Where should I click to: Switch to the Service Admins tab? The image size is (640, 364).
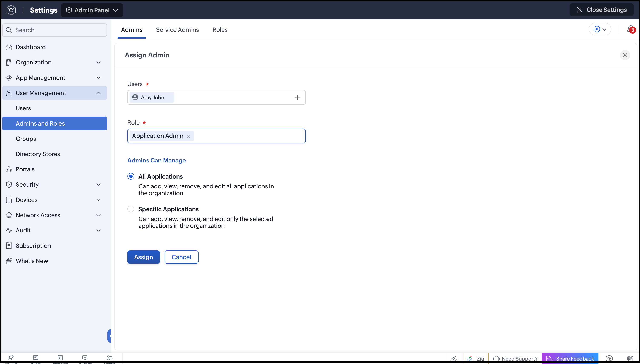[x=177, y=30]
